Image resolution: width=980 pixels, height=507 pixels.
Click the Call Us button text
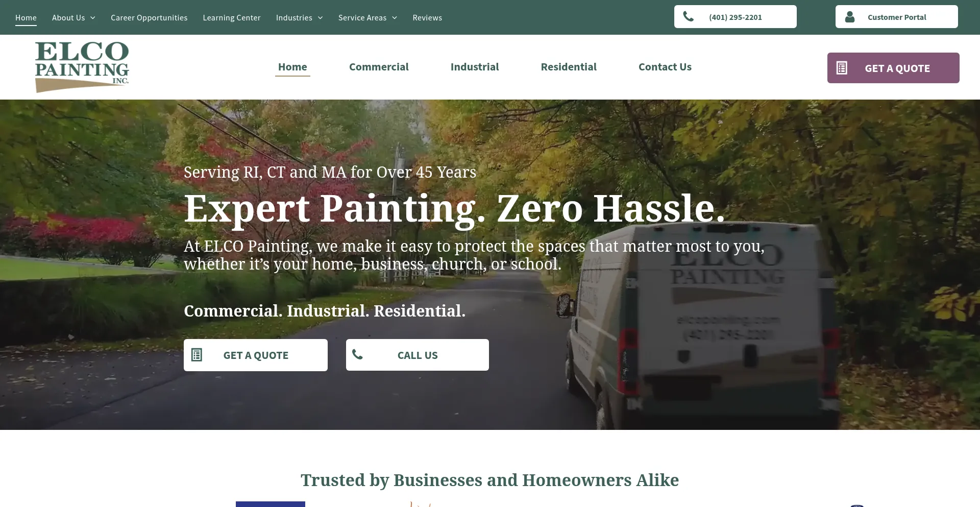[418, 355]
